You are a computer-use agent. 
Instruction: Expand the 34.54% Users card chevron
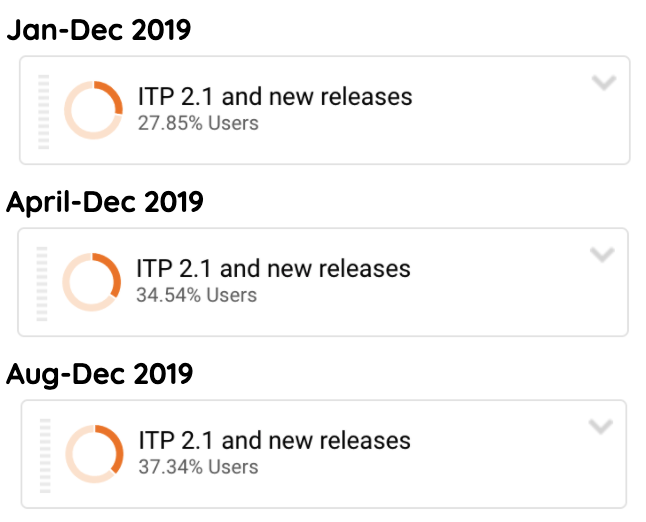click(601, 255)
